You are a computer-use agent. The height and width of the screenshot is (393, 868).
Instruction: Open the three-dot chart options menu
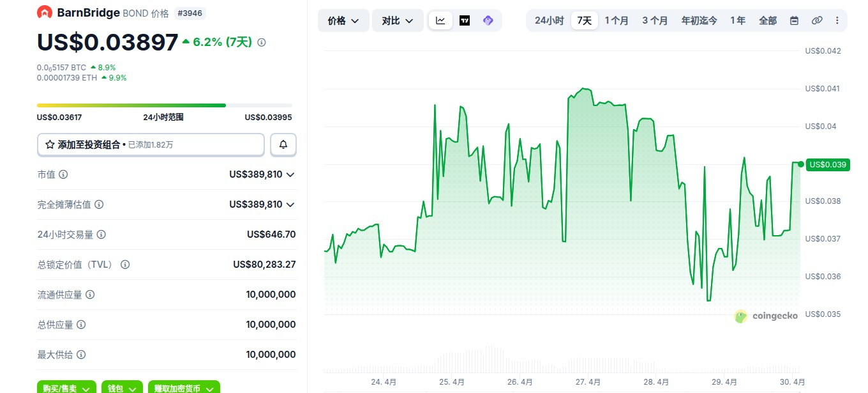point(837,20)
